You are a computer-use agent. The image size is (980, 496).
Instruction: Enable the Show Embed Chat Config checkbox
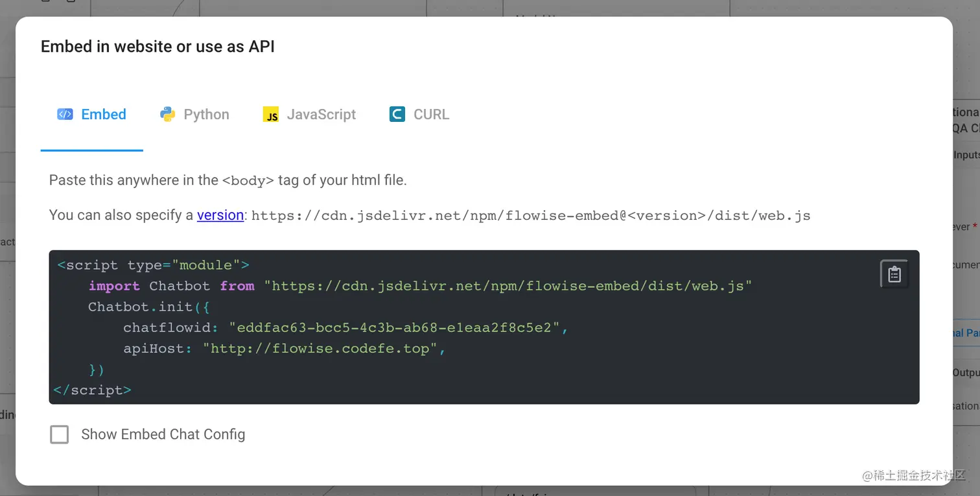pyautogui.click(x=60, y=434)
